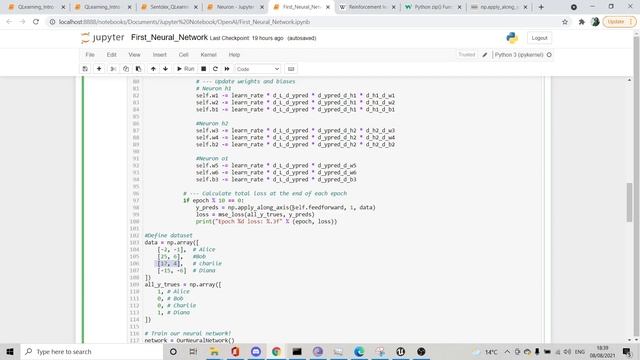Screen dimensions: 640x360
Task: Move the selected cell up
Action: coord(153,69)
